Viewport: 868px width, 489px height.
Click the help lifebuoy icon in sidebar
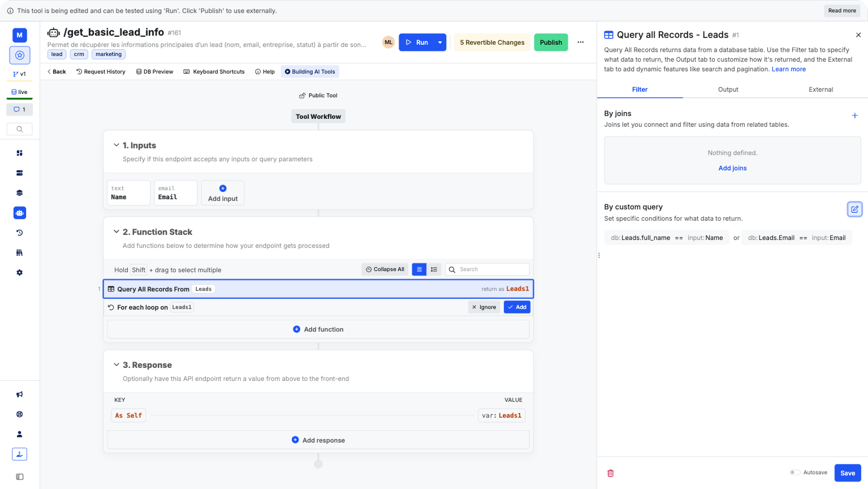click(20, 414)
